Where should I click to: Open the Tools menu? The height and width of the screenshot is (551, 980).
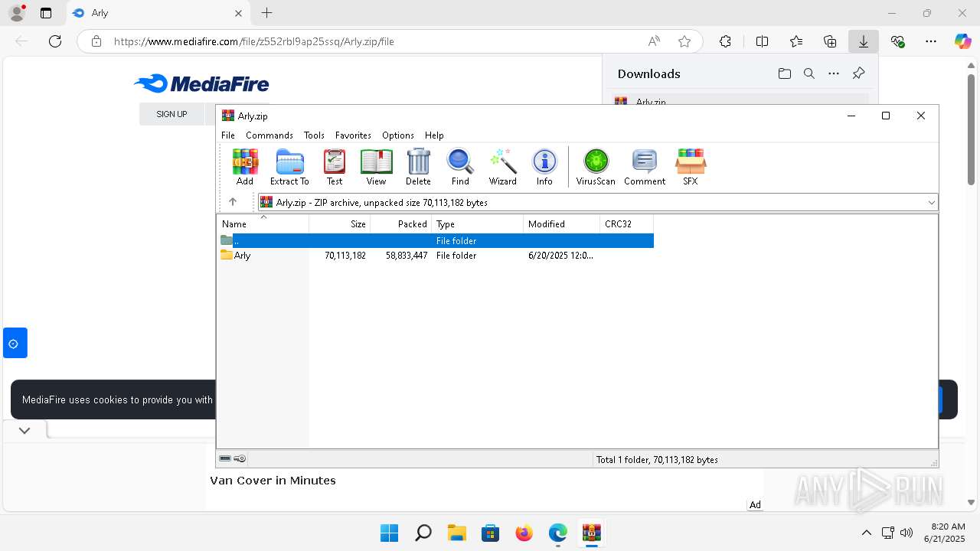314,135
